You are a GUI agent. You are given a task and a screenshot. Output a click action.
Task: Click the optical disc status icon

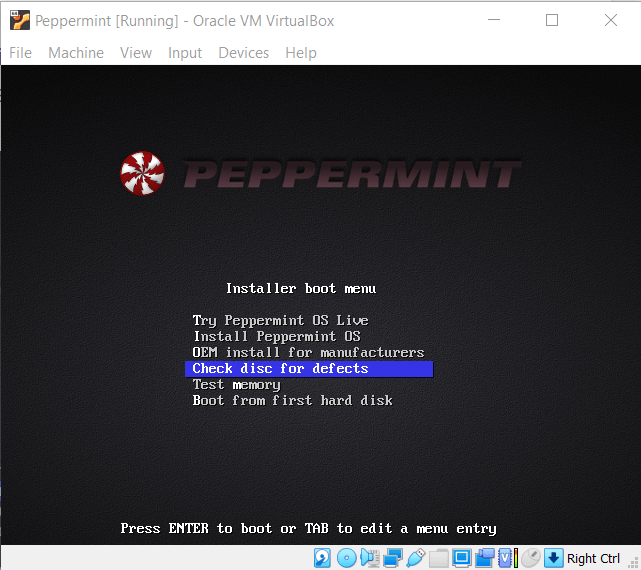(x=346, y=558)
